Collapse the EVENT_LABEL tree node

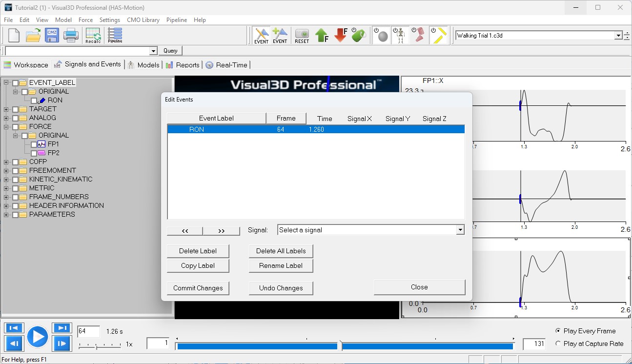click(6, 82)
